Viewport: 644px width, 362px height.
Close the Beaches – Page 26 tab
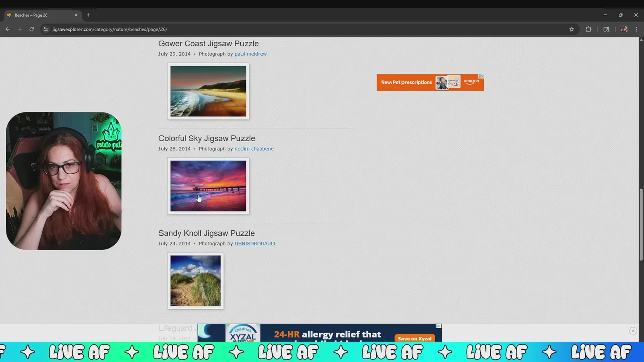point(76,15)
